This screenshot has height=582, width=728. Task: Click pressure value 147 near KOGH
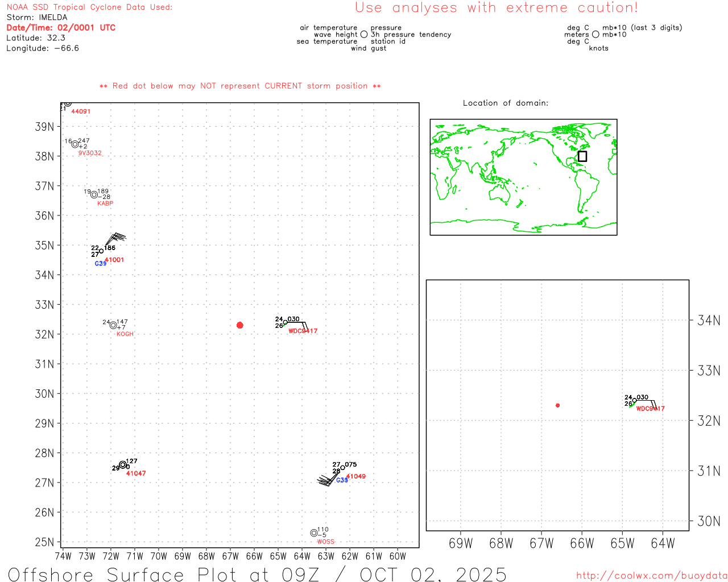pos(122,322)
